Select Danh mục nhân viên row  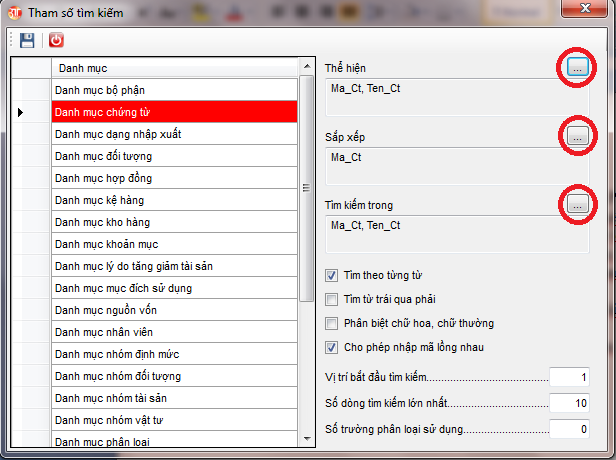(x=174, y=332)
